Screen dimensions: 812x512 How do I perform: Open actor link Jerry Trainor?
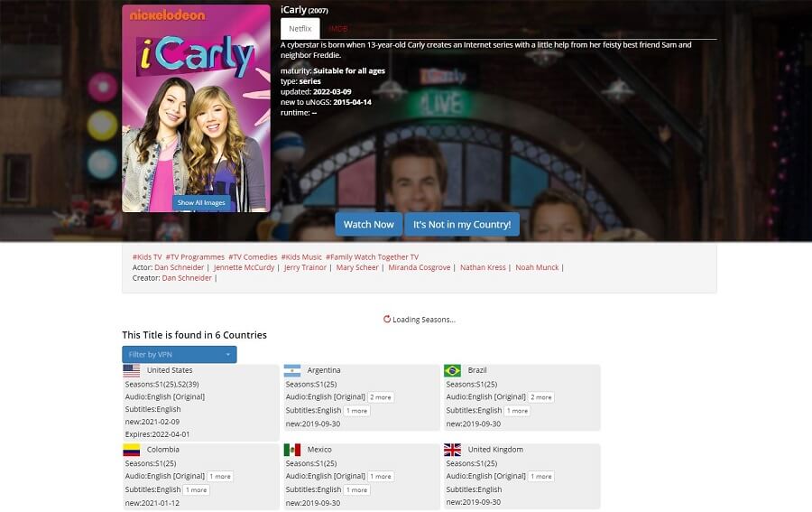(x=305, y=267)
